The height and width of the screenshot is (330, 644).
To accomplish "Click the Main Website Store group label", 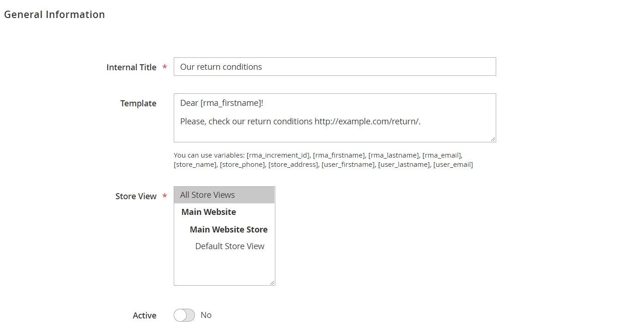I will (x=229, y=229).
